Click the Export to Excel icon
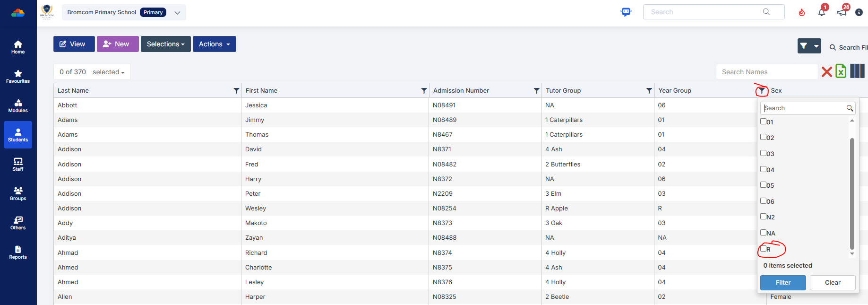 click(x=841, y=71)
